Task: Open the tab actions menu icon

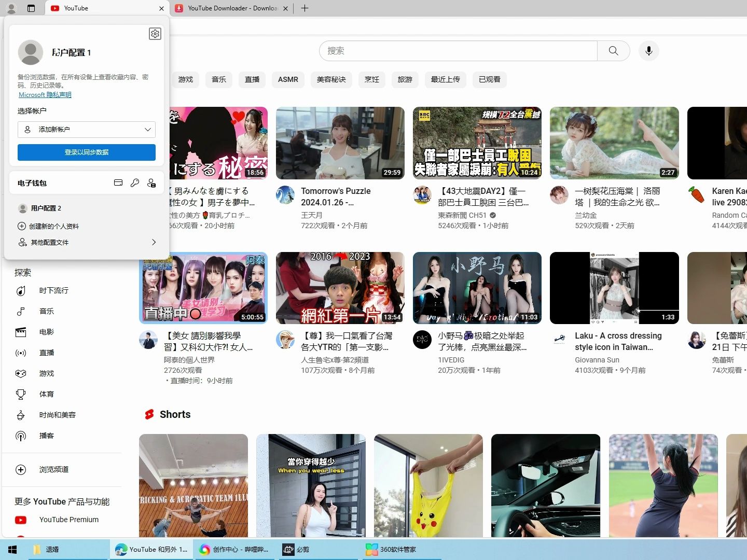Action: [x=31, y=8]
